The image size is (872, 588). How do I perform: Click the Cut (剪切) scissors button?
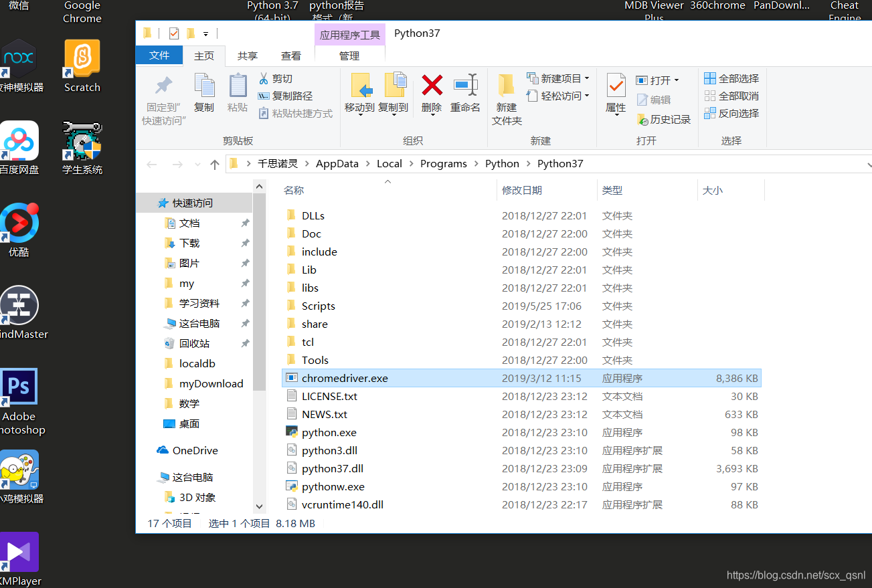click(x=276, y=78)
